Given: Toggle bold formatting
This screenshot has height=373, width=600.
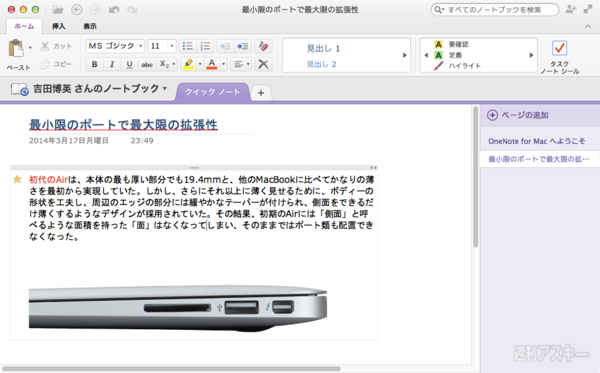Looking at the screenshot, I should (x=95, y=64).
